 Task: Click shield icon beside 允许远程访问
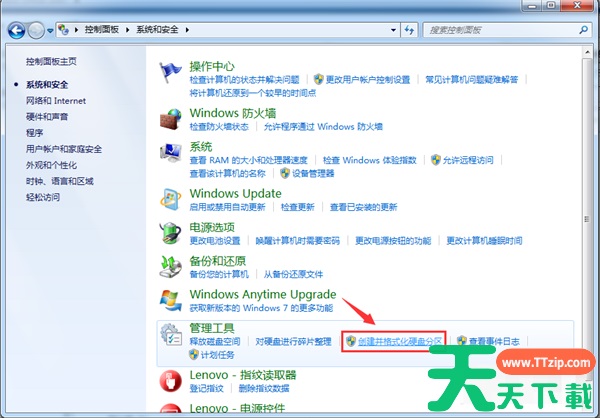pyautogui.click(x=436, y=160)
